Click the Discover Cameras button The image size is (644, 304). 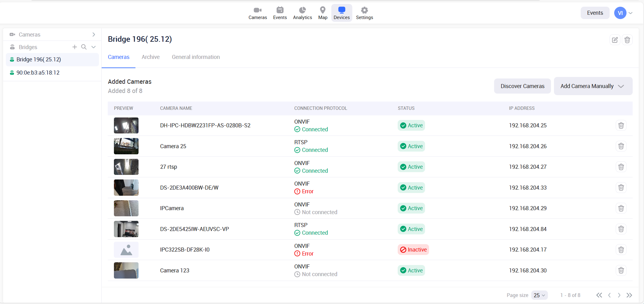(522, 86)
